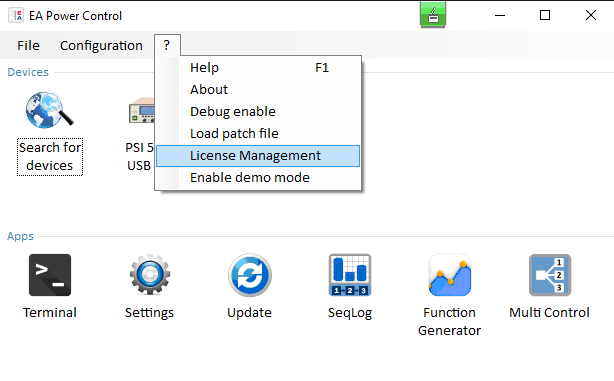Open the Multi Control app icon
Screen dimensions: 614x381
(x=550, y=275)
